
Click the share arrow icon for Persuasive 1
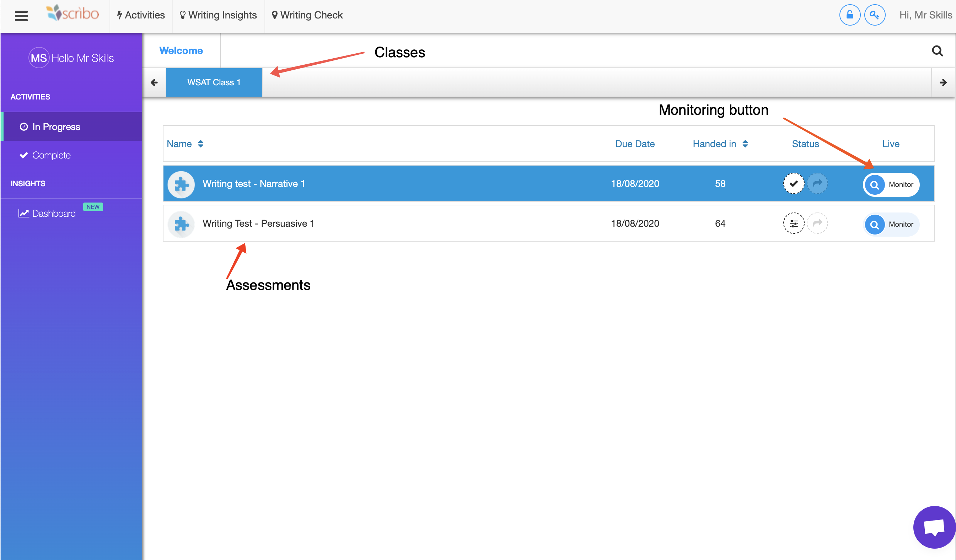(x=817, y=224)
